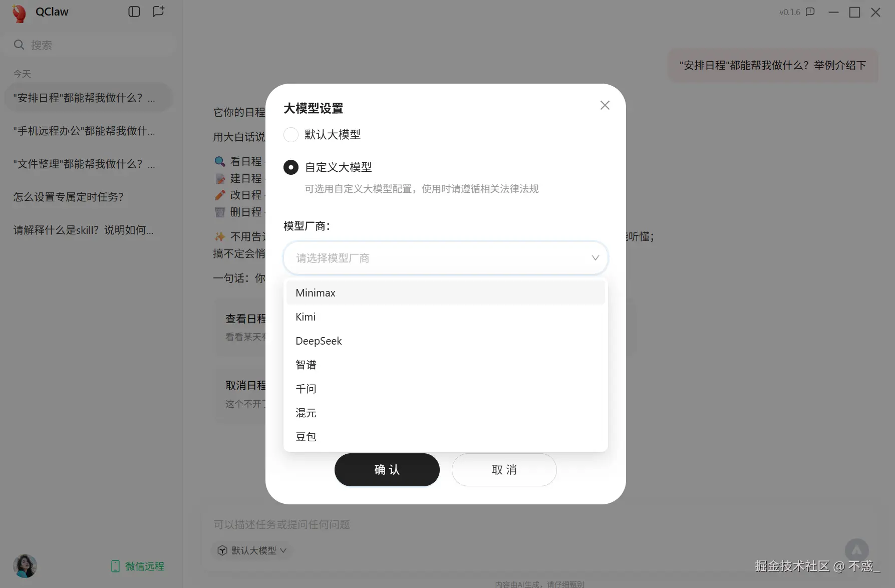Click the user avatar in the sidebar
895x588 pixels.
tap(25, 566)
